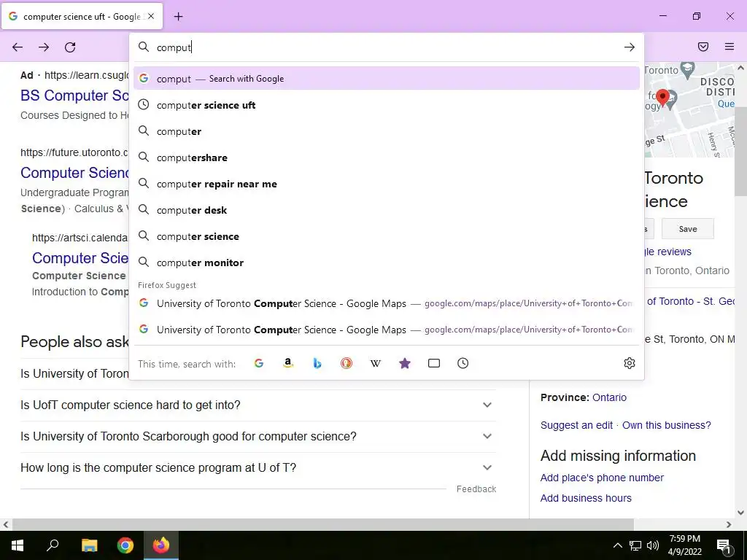Open the notification center icon
Image resolution: width=747 pixels, height=560 pixels.
point(724,545)
